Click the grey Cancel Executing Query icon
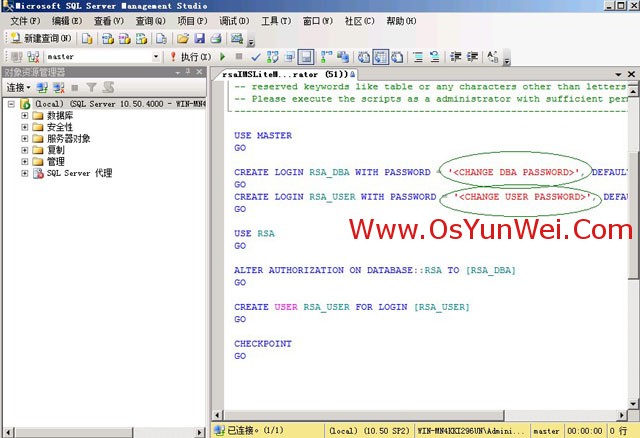 239,57
